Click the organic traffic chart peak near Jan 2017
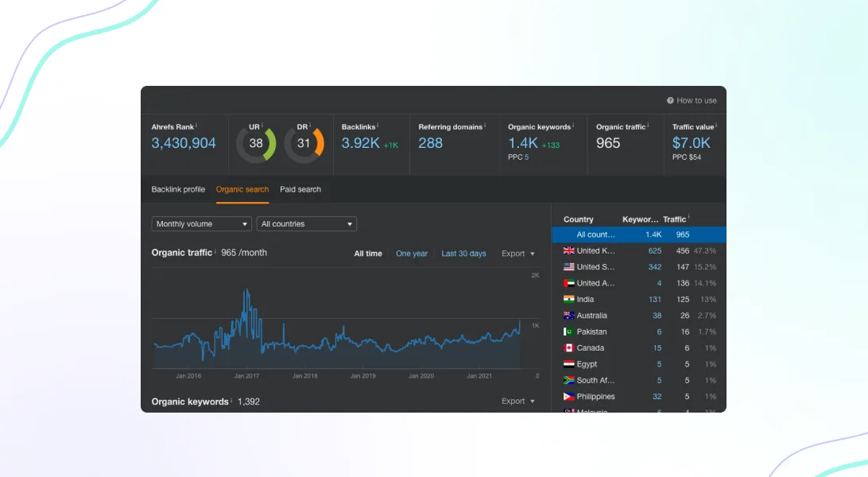The image size is (868, 477). tap(246, 289)
